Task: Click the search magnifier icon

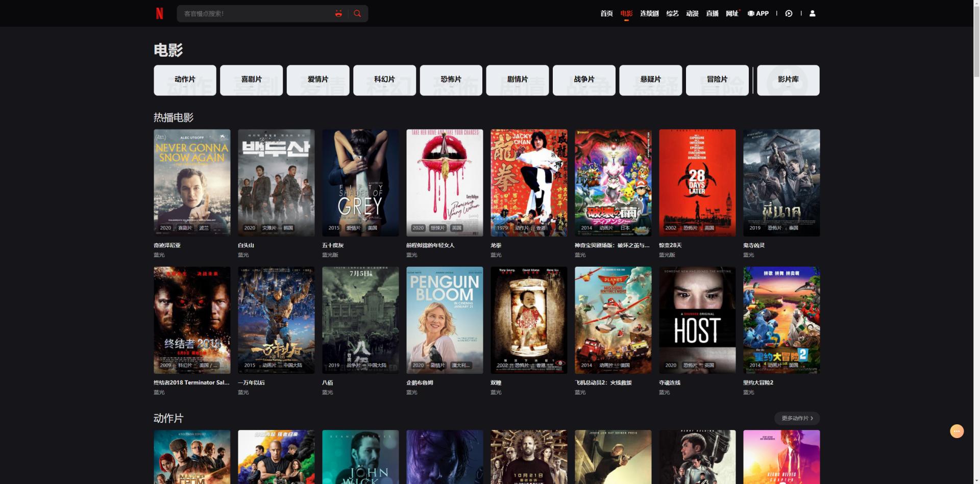Action: point(357,14)
